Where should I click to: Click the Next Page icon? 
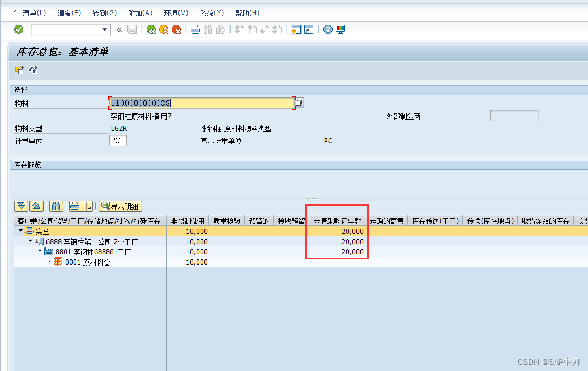(265, 29)
